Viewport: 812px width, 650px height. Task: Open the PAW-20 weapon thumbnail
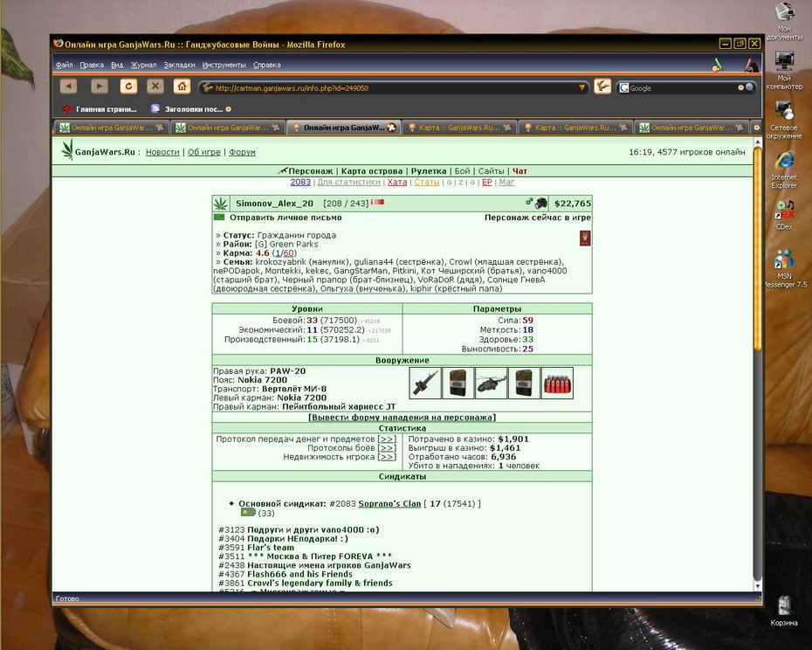425,383
